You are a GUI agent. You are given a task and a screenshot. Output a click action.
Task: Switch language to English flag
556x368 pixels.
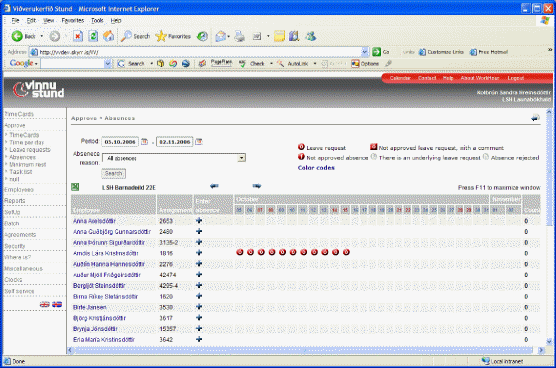(x=45, y=304)
